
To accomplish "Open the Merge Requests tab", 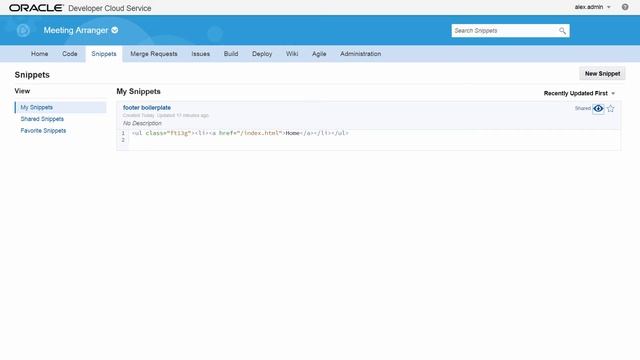I will tap(154, 53).
